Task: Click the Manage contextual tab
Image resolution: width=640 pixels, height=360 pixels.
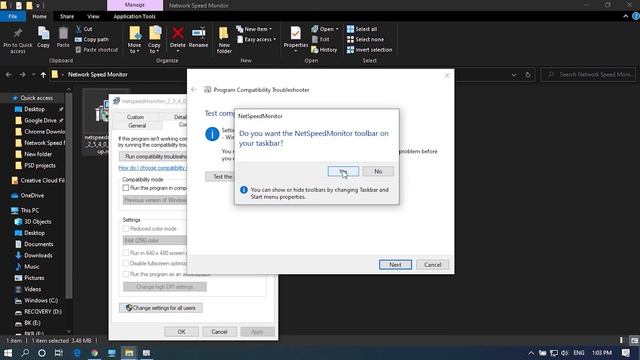Action: [x=135, y=5]
